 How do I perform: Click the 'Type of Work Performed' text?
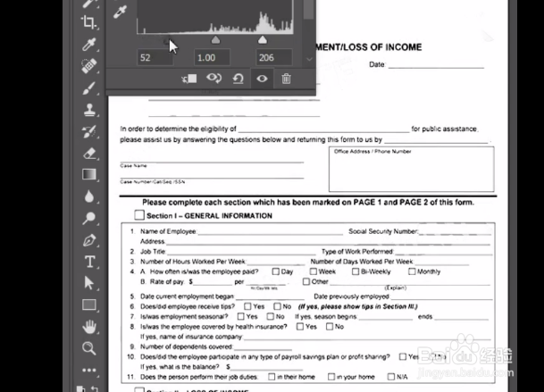[x=357, y=252]
